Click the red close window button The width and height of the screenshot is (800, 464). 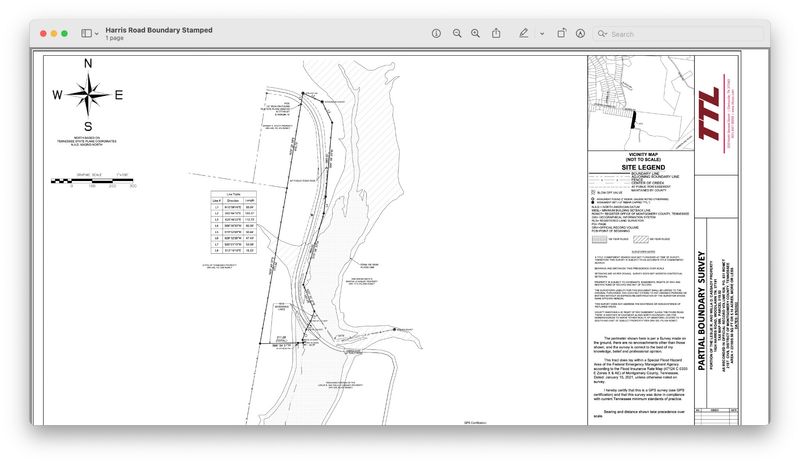pos(44,33)
